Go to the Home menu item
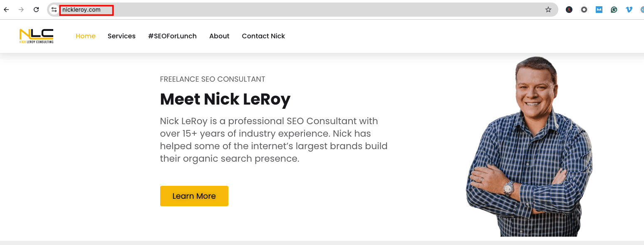The image size is (644, 245). tap(86, 36)
